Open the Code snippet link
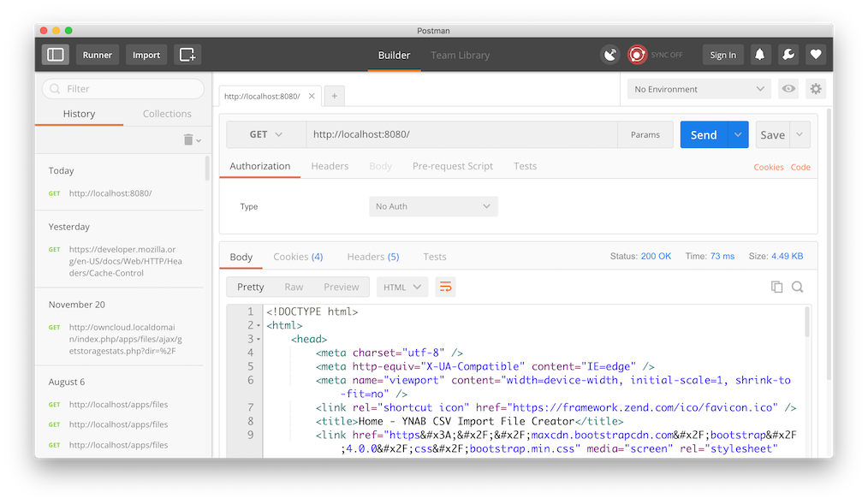Screen dimensions: 868x504 click(800, 167)
